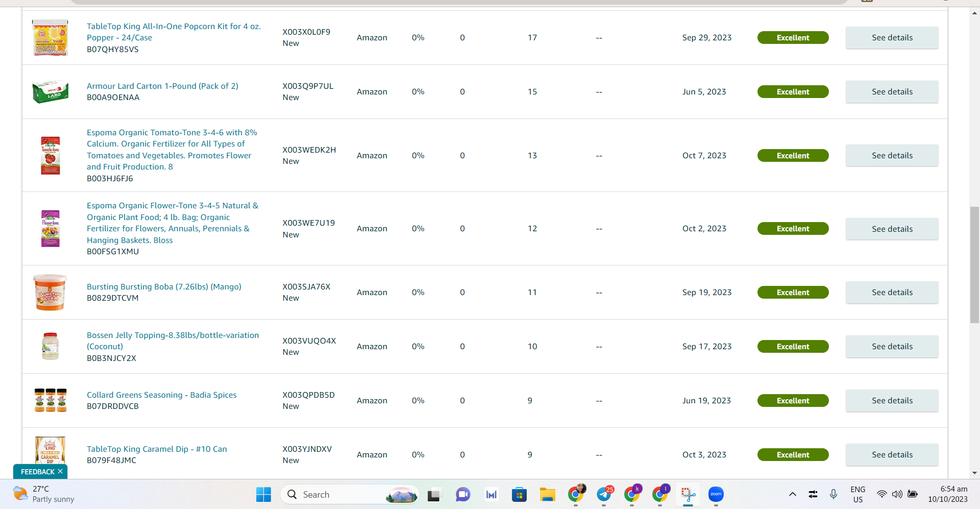Open the clock showing 6:54 am

(948, 494)
